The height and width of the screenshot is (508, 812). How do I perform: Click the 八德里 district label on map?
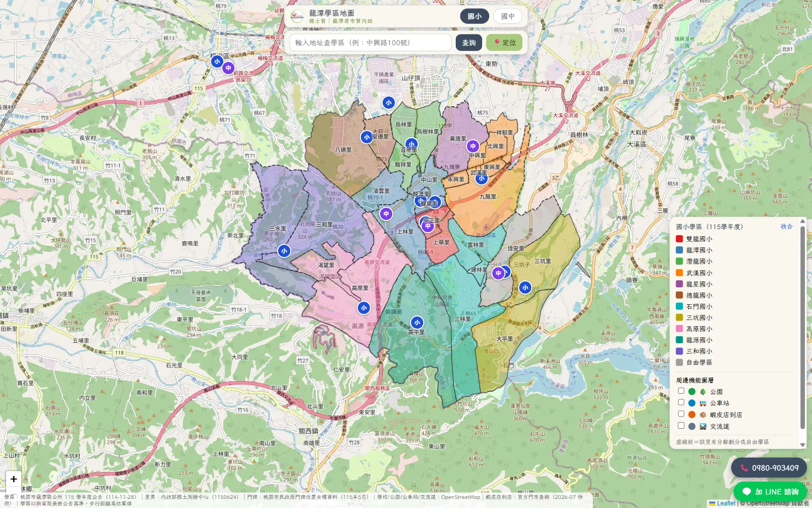coord(344,150)
